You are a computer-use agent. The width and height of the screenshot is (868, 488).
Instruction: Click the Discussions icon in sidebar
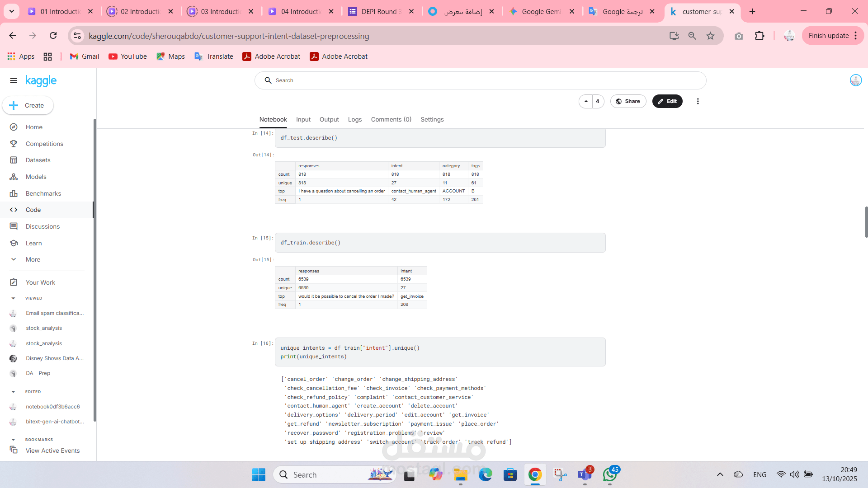point(14,226)
